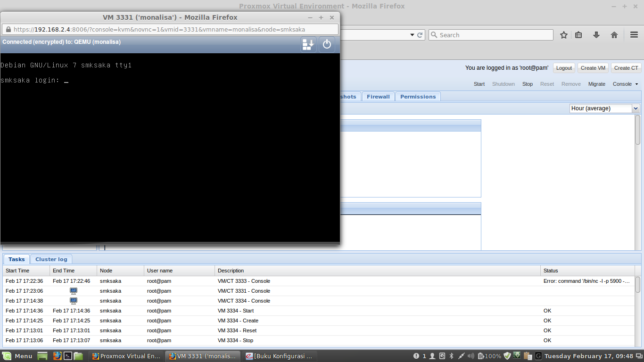Switch to the Permissions tab
644x362 pixels.
418,97
